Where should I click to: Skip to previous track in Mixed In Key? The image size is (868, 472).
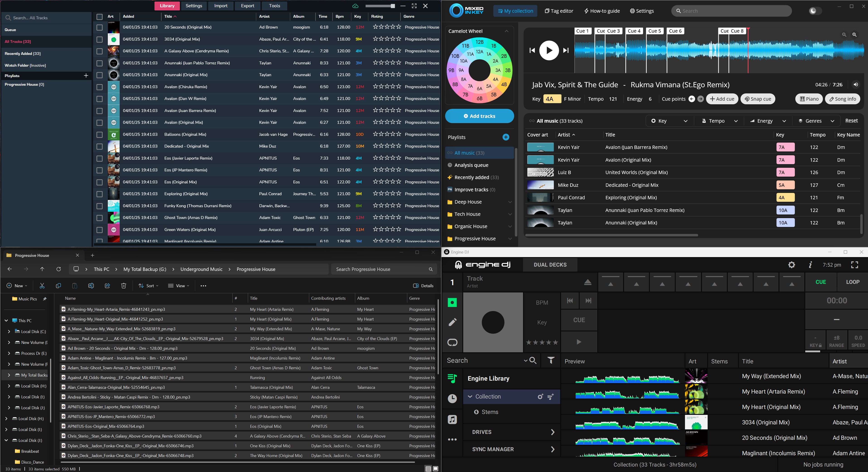click(532, 51)
